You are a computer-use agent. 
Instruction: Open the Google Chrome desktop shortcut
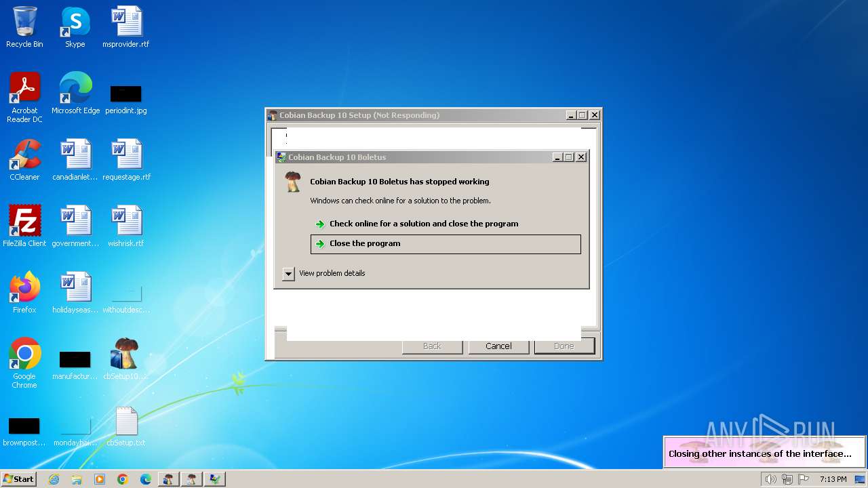(24, 363)
